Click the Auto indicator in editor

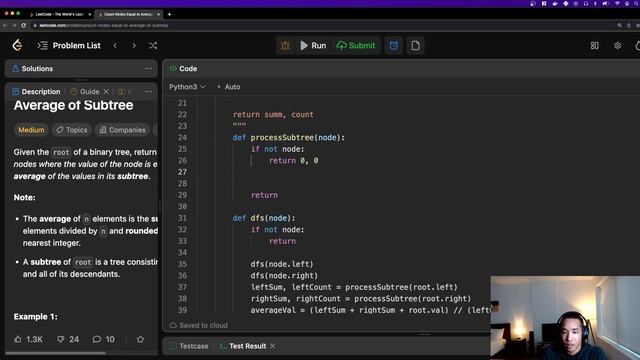229,87
